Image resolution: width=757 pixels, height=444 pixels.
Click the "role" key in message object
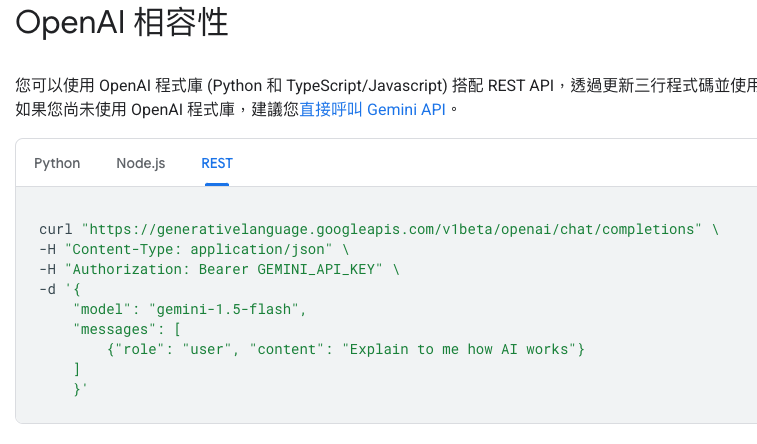140,349
